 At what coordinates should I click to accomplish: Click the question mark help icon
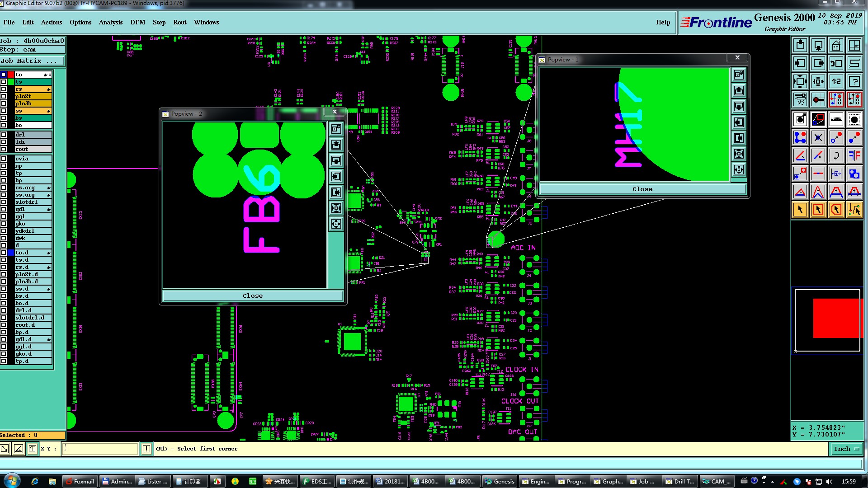[854, 81]
